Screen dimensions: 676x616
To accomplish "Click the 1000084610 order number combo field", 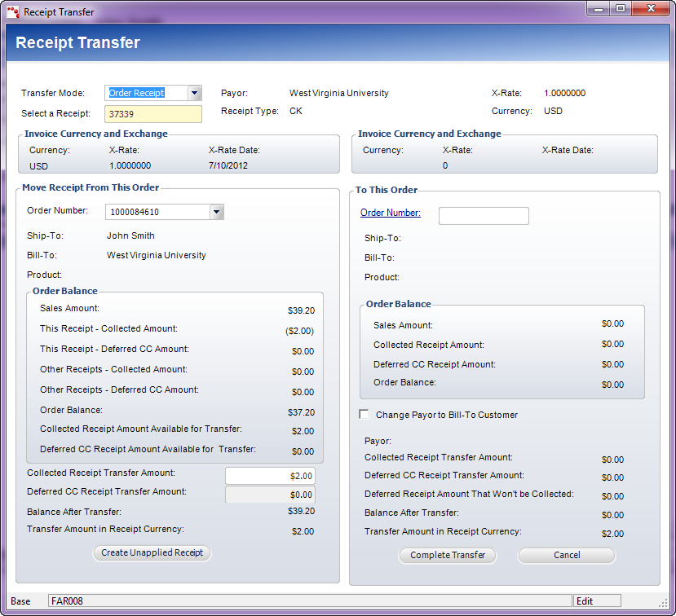I will click(157, 213).
